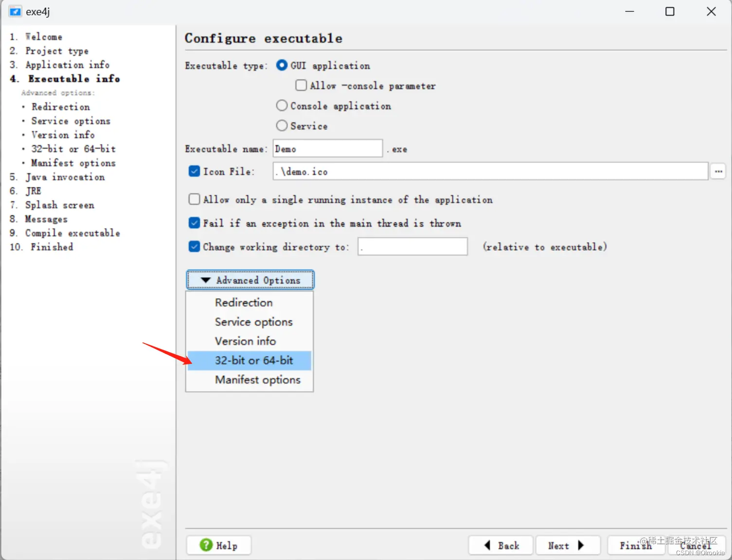Open the icon file browse ellipsis button
Viewport: 732px width, 560px height.
pos(718,171)
